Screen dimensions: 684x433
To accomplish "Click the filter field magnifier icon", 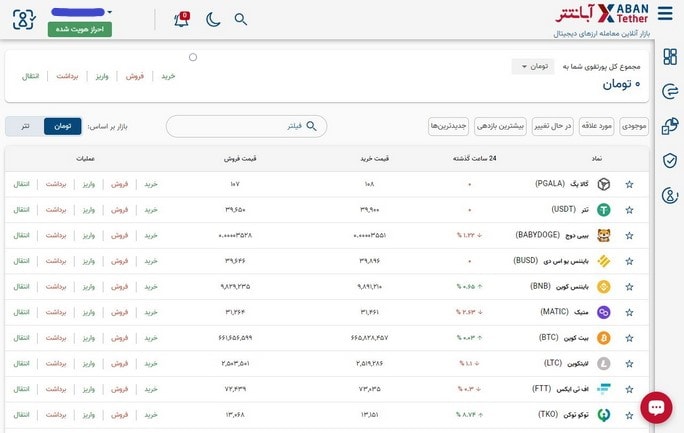I will pyautogui.click(x=311, y=126).
